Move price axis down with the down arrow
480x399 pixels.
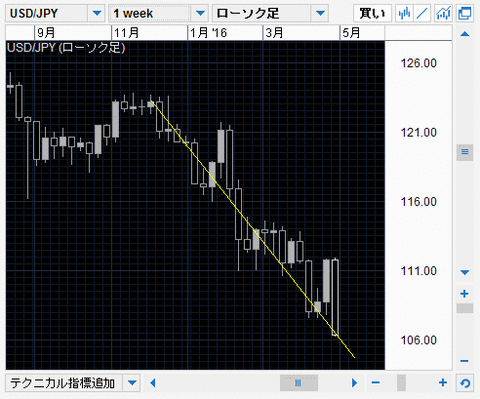pos(465,272)
